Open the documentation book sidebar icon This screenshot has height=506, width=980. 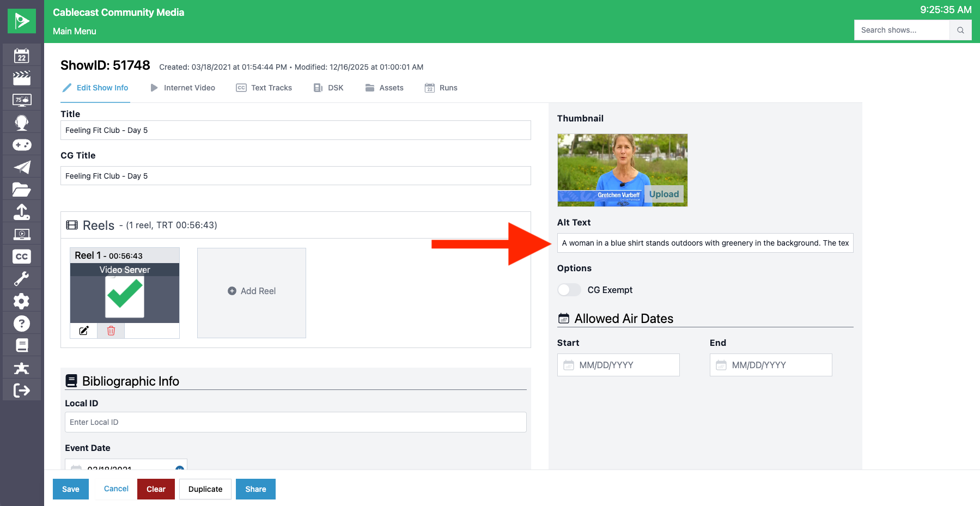coord(22,346)
